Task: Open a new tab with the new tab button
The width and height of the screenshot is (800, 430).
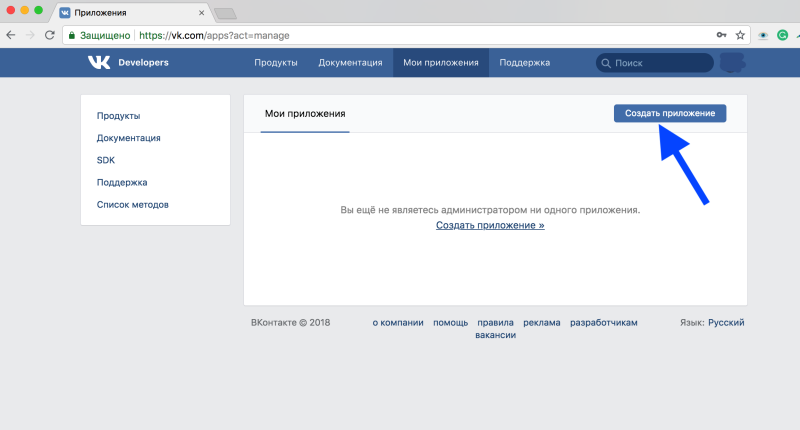Action: pyautogui.click(x=225, y=14)
